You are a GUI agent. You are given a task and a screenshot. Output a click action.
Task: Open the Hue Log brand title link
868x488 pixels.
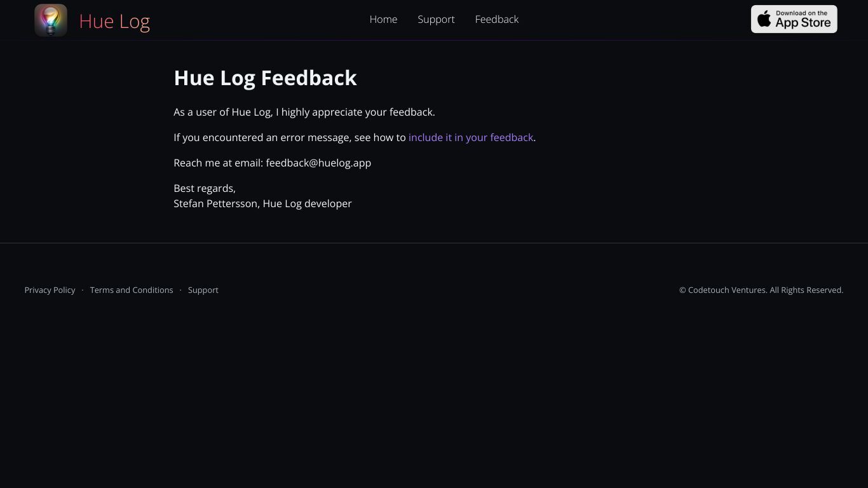click(114, 21)
